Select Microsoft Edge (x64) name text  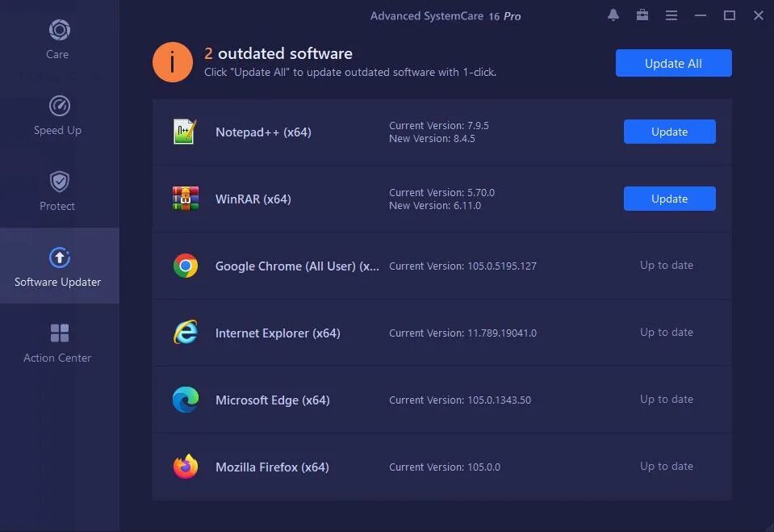point(273,400)
